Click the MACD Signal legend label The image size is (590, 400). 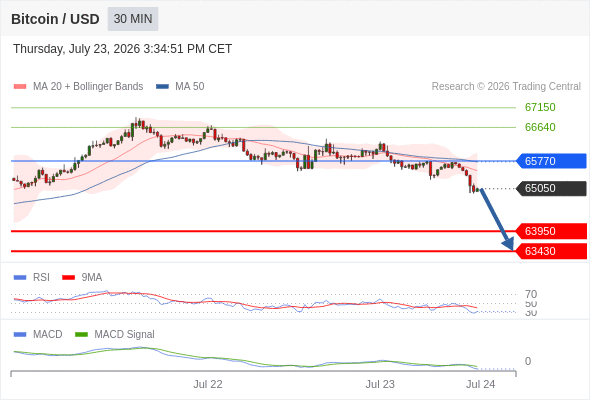125,335
